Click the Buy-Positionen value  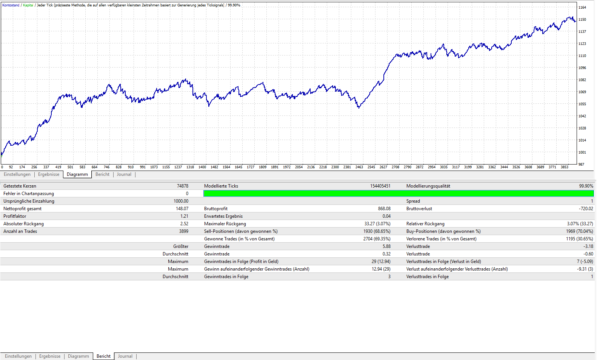pyautogui.click(x=580, y=231)
